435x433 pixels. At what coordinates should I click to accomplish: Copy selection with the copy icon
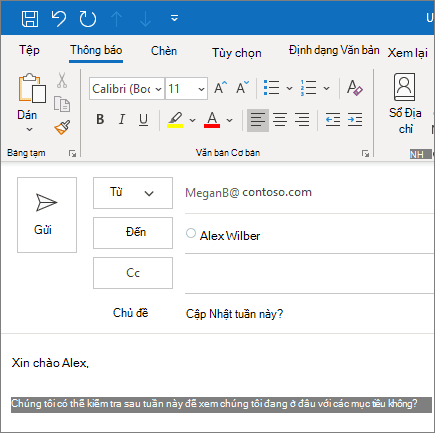(x=62, y=104)
